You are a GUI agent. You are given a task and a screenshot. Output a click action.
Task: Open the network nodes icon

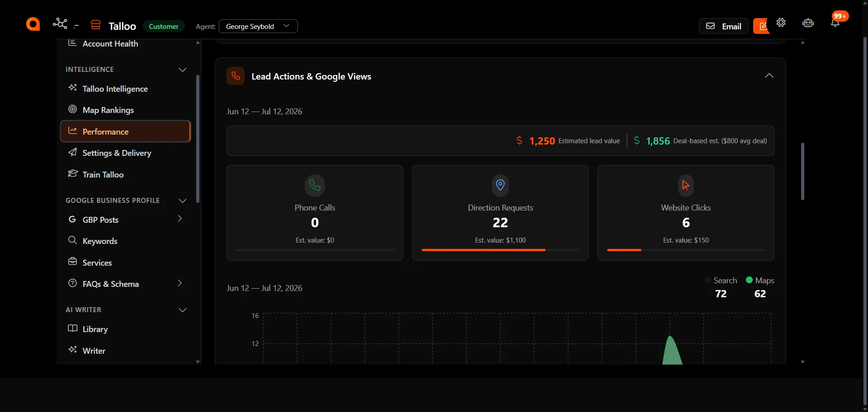tap(60, 23)
